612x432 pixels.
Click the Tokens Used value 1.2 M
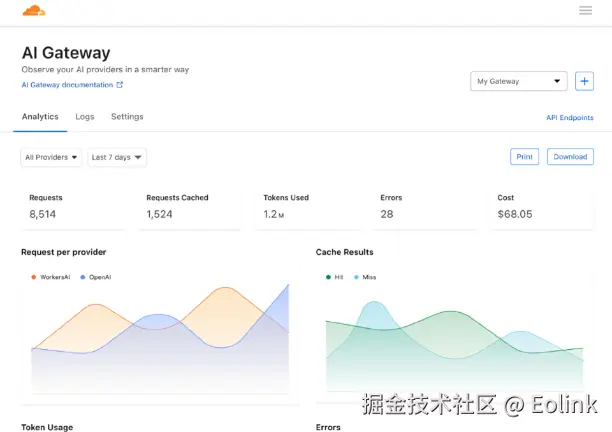[x=274, y=214]
